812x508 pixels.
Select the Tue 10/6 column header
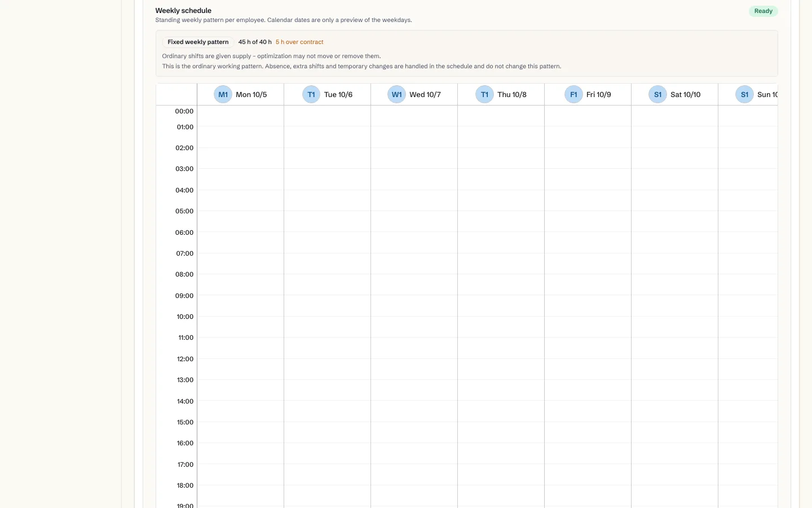327,94
